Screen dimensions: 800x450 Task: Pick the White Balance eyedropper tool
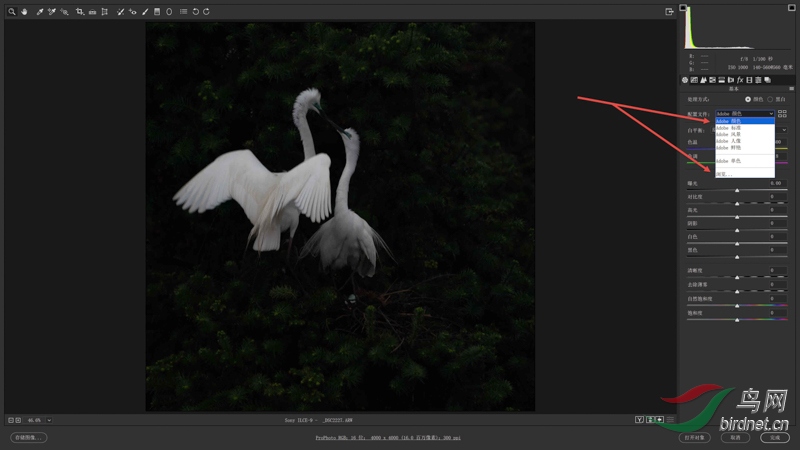[x=40, y=11]
